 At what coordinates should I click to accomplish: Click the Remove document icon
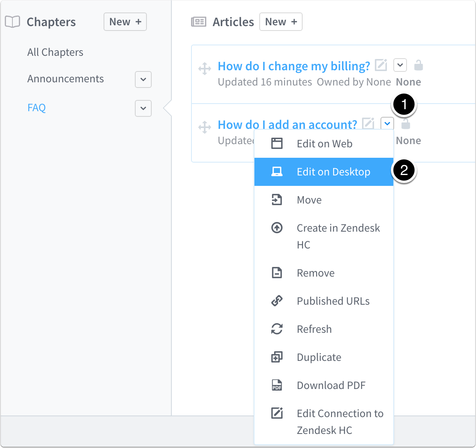point(277,273)
